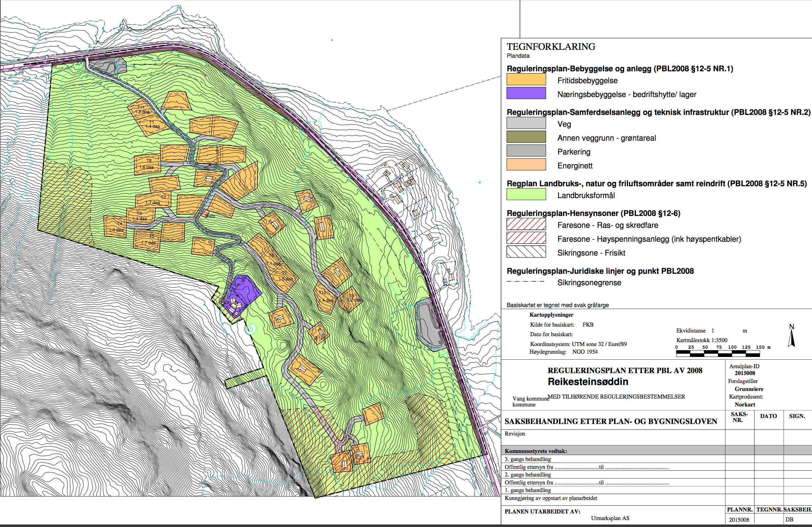The width and height of the screenshot is (812, 527).
Task: Click the green Landbruksformål legend swatch
Action: 526,194
